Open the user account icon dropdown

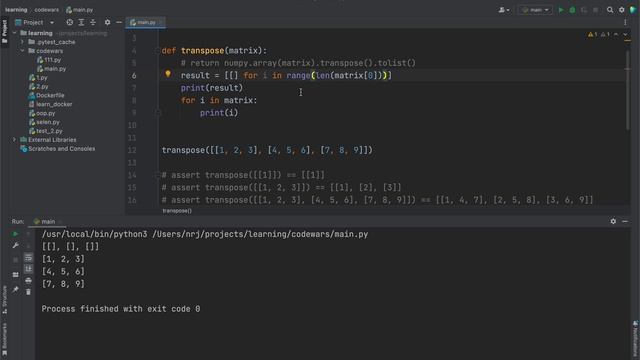pyautogui.click(x=504, y=10)
